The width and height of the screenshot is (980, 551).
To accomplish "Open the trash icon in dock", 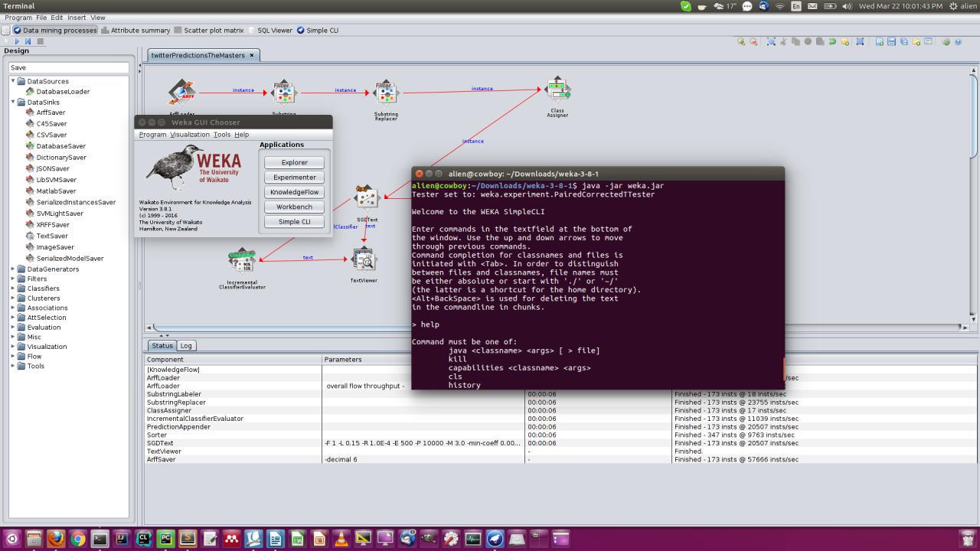I will [968, 539].
